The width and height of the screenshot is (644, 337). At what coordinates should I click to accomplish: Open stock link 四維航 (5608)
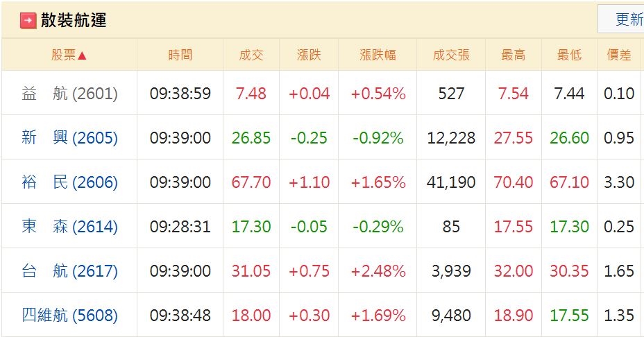(x=69, y=316)
